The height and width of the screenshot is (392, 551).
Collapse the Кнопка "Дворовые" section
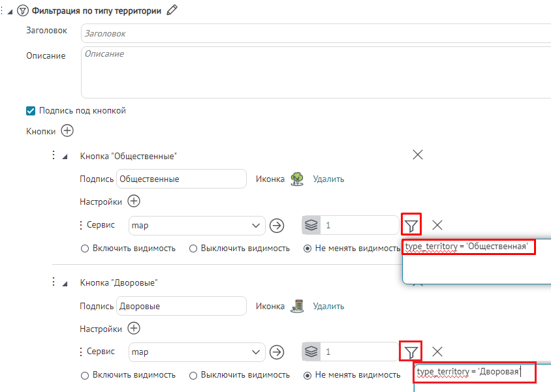point(65,283)
